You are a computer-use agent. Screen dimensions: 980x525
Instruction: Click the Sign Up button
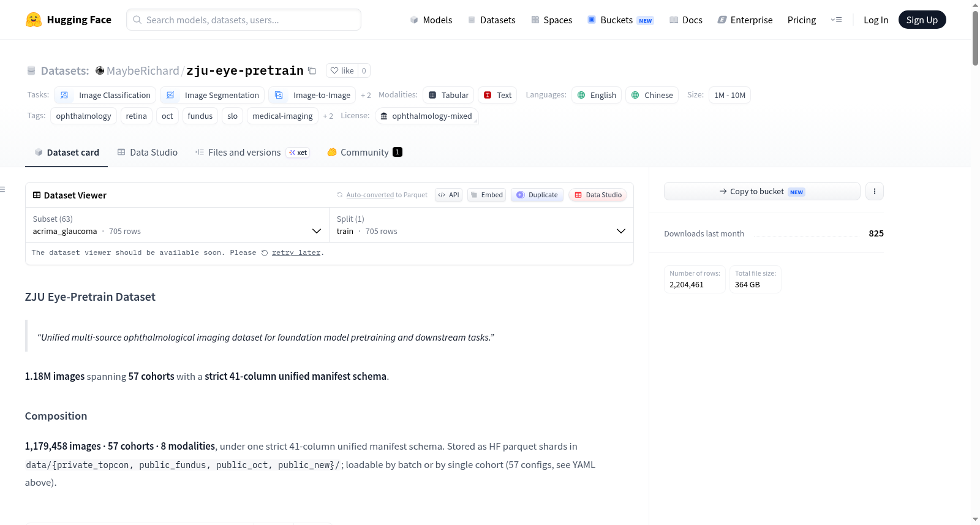[922, 20]
